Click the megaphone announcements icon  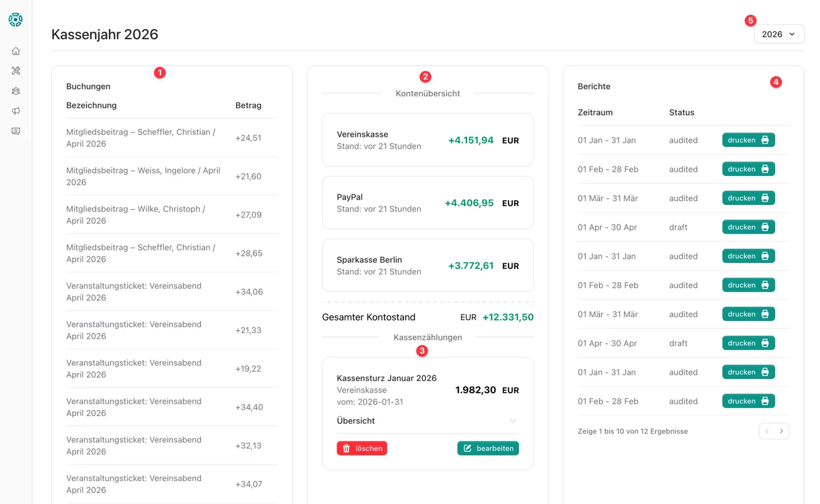15,111
